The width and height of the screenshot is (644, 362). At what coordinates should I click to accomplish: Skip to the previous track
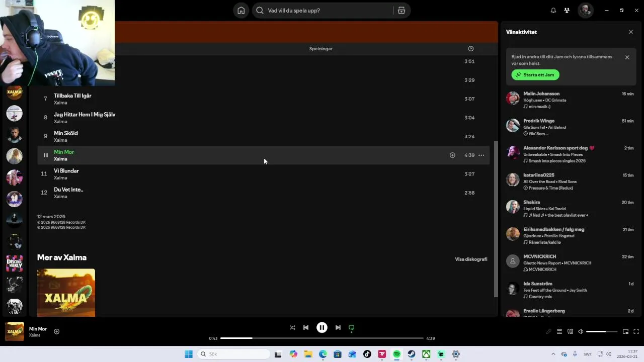pyautogui.click(x=306, y=327)
